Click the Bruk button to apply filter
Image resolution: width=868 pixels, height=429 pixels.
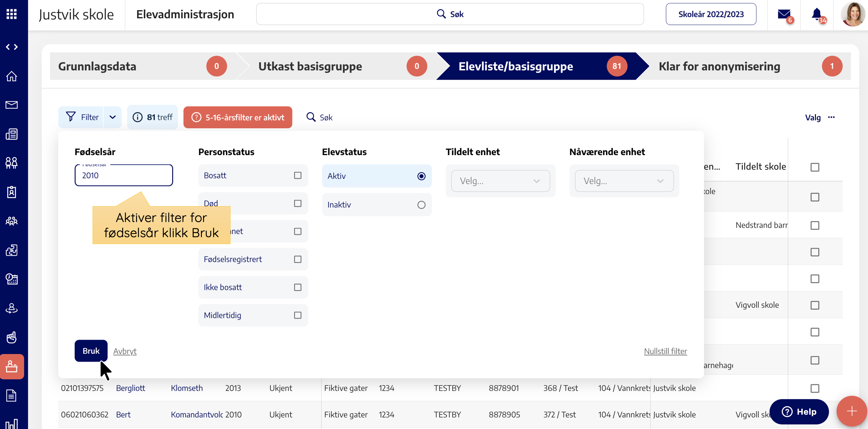91,351
